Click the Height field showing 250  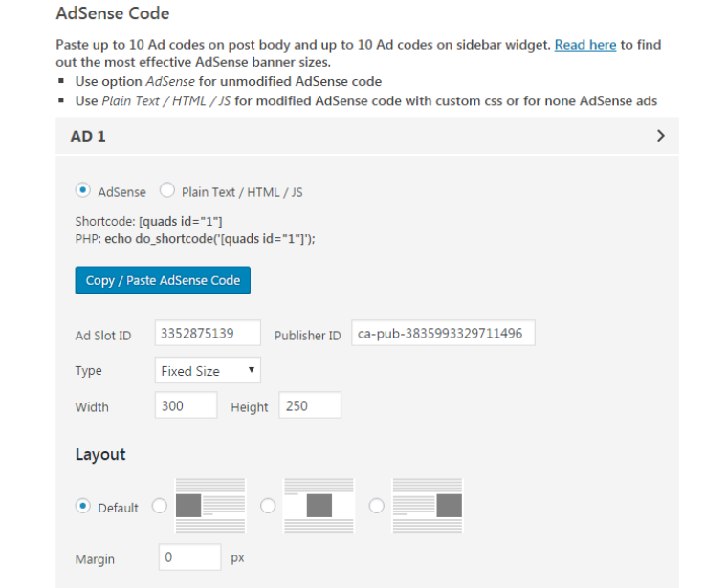(x=310, y=405)
